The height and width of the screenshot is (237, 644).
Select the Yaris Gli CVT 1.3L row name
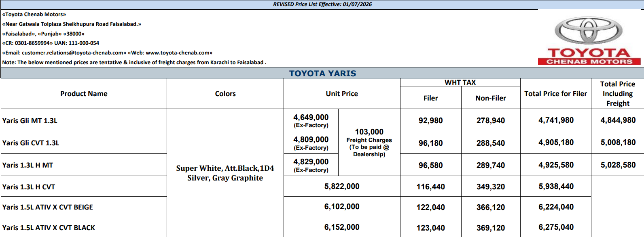[x=31, y=143]
